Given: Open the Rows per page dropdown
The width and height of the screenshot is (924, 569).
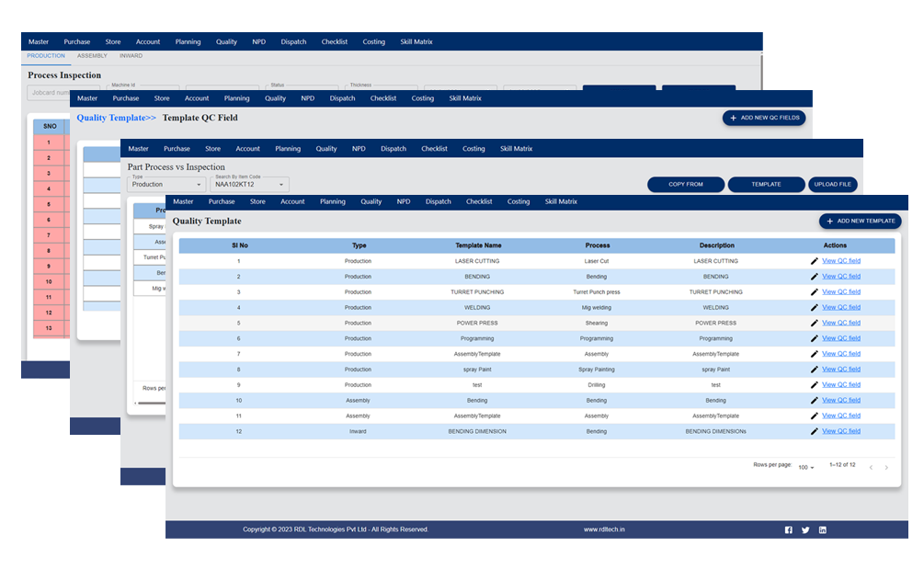Looking at the screenshot, I should (804, 467).
